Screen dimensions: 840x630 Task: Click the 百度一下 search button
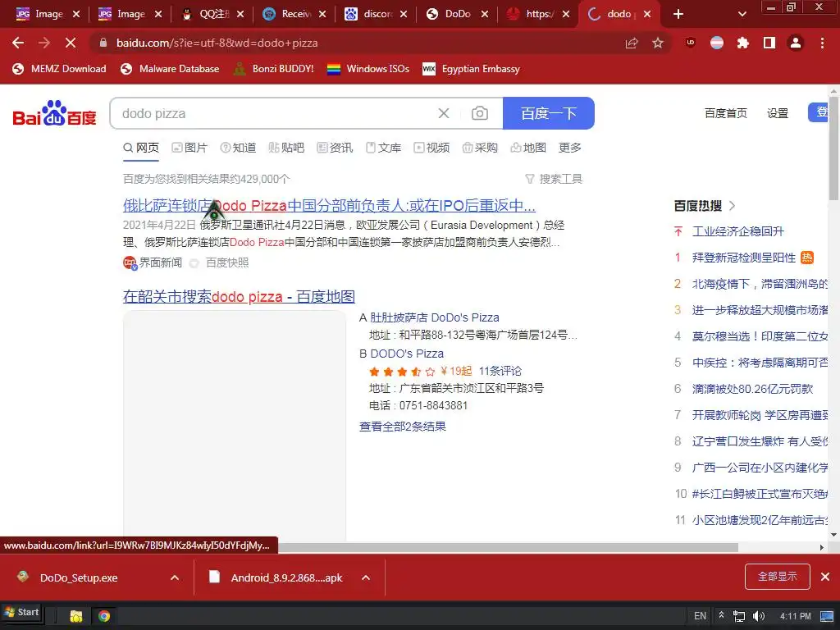point(549,113)
